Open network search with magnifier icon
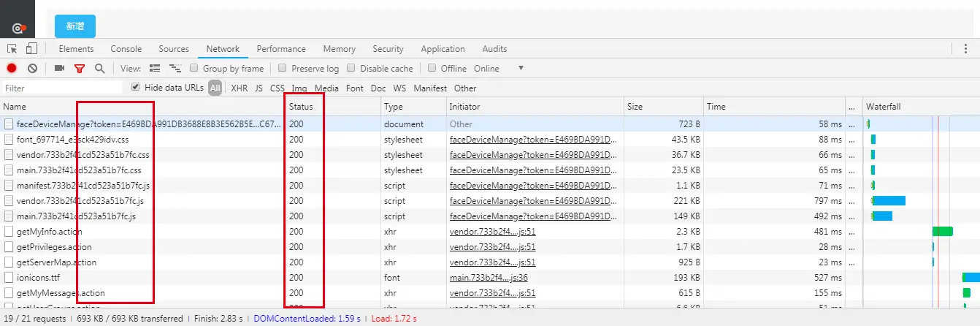The height and width of the screenshot is (326, 980). click(x=99, y=68)
